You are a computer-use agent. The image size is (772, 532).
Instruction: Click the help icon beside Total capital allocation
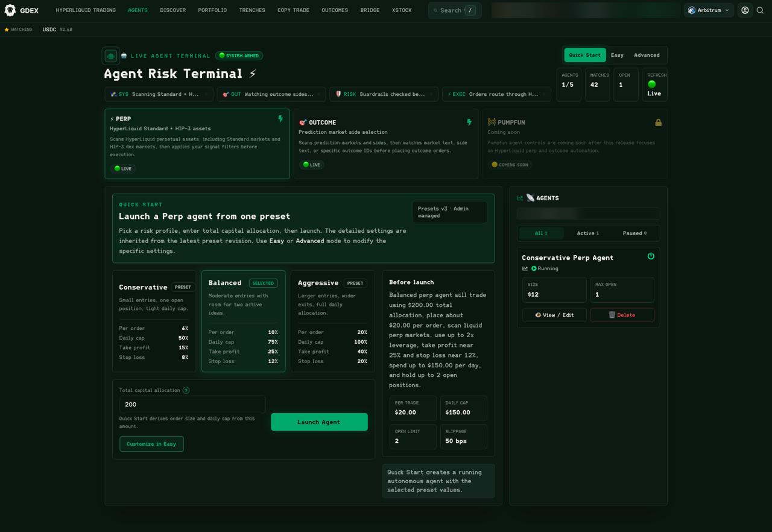click(x=186, y=390)
